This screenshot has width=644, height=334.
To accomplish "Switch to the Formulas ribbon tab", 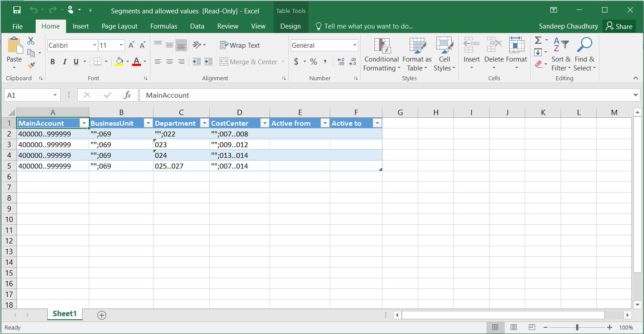I will pyautogui.click(x=163, y=26).
